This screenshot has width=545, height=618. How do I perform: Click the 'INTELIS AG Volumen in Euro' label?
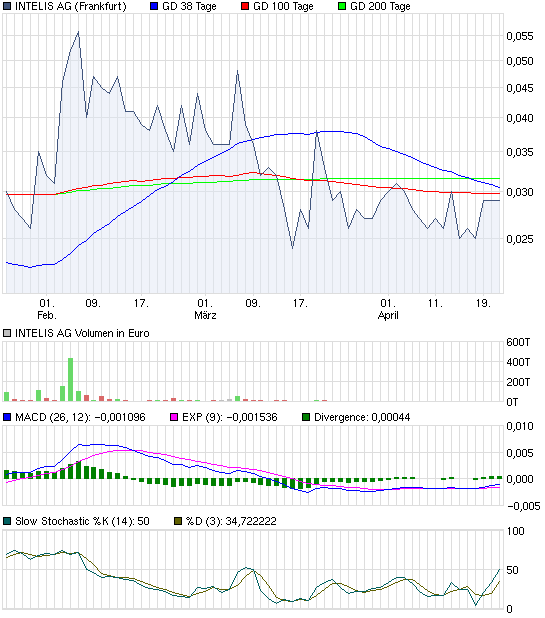82,333
